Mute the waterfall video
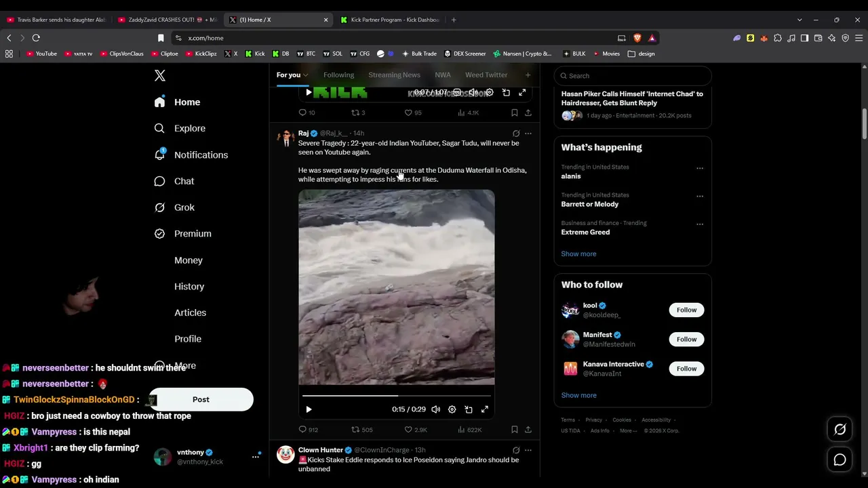The image size is (868, 488). 436,409
